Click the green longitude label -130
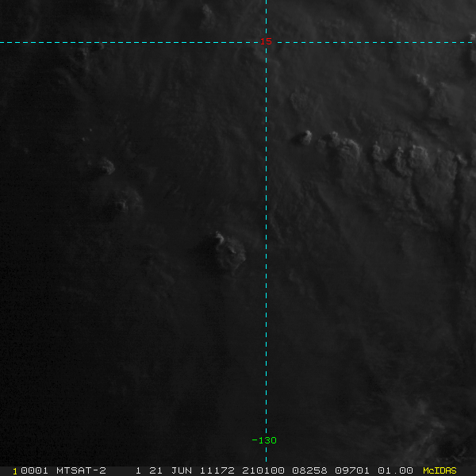Viewport: 476px width, 476px height. [x=264, y=440]
